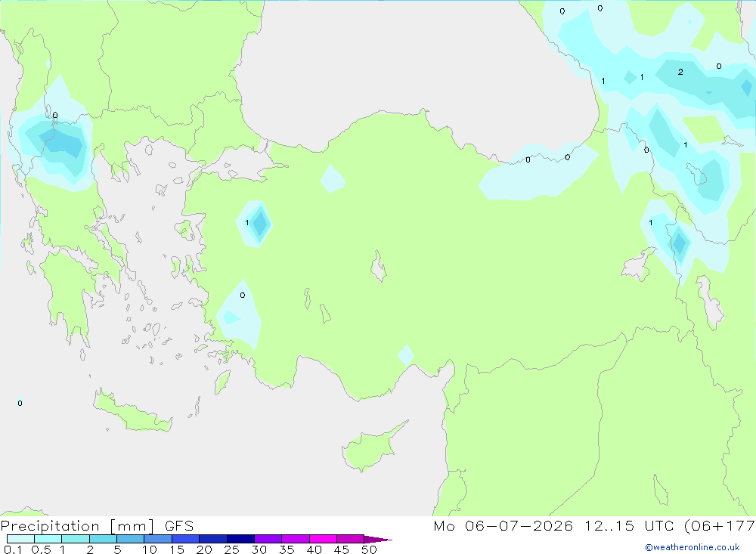The image size is (756, 554).
Task: Click the '0.1' legend scale label
Action: [x=13, y=549]
